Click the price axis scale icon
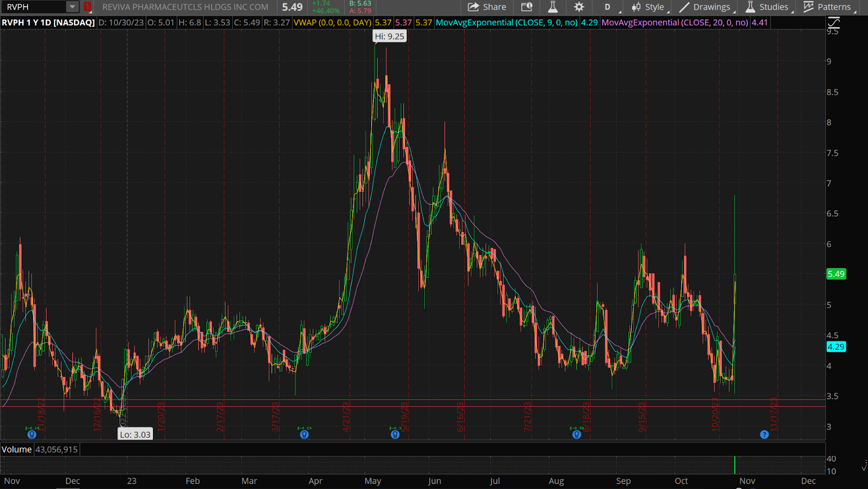Screen dimensions: 868x489 [833, 23]
